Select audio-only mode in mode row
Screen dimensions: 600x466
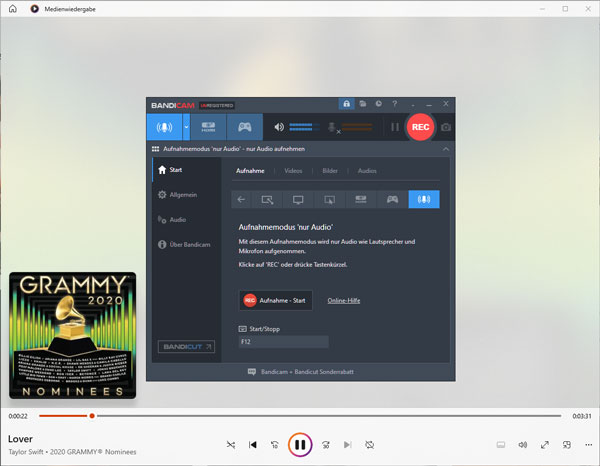[x=424, y=199]
